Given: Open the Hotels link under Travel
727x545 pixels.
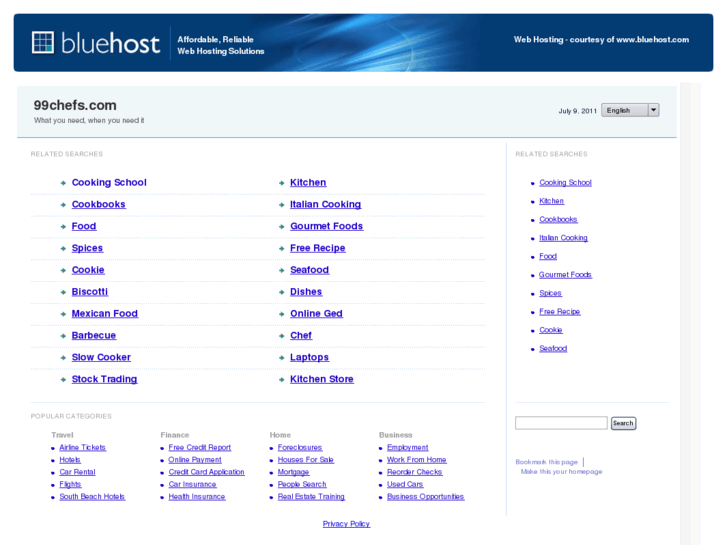Looking at the screenshot, I should (x=70, y=460).
